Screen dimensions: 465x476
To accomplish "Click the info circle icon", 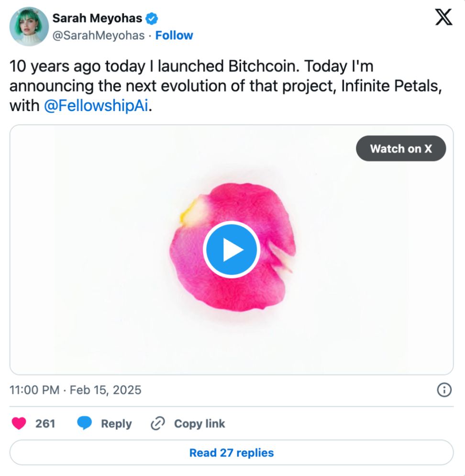I will pos(444,390).
